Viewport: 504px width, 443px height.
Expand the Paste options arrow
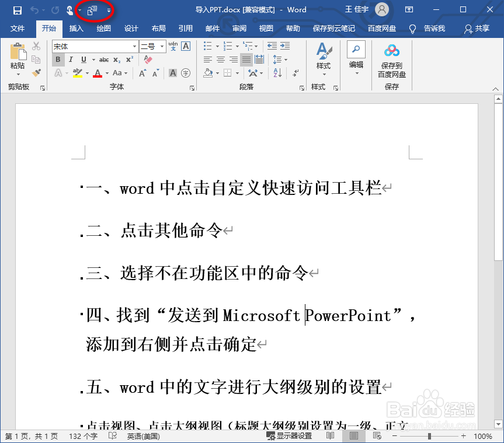[18, 75]
